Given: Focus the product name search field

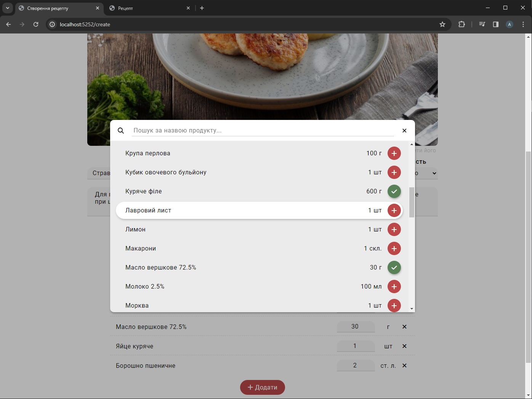Looking at the screenshot, I should click(263, 130).
